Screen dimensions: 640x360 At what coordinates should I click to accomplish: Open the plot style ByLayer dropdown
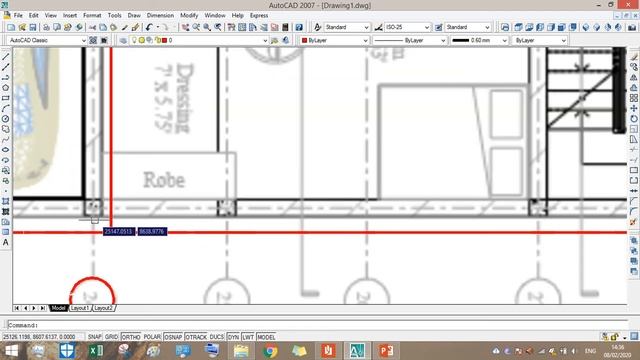coord(540,40)
